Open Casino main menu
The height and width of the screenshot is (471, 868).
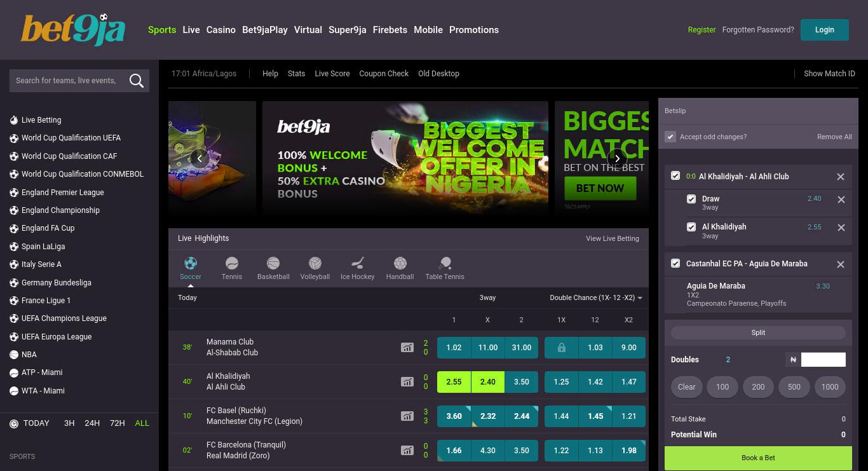pyautogui.click(x=221, y=30)
